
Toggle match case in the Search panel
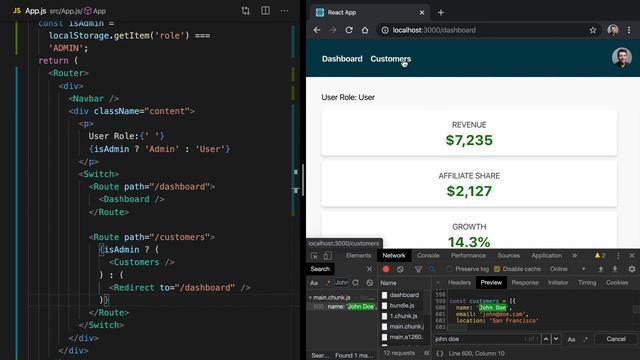pyautogui.click(x=314, y=283)
